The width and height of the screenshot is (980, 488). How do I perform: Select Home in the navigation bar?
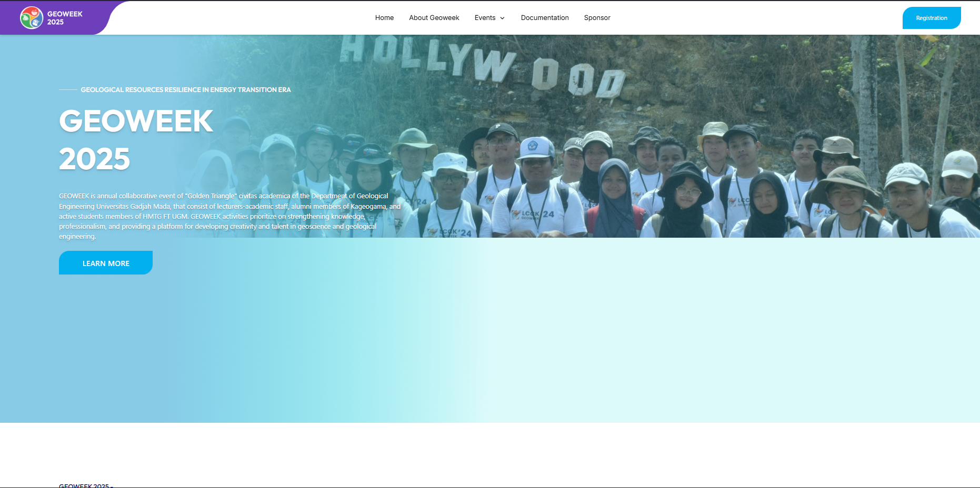click(384, 17)
